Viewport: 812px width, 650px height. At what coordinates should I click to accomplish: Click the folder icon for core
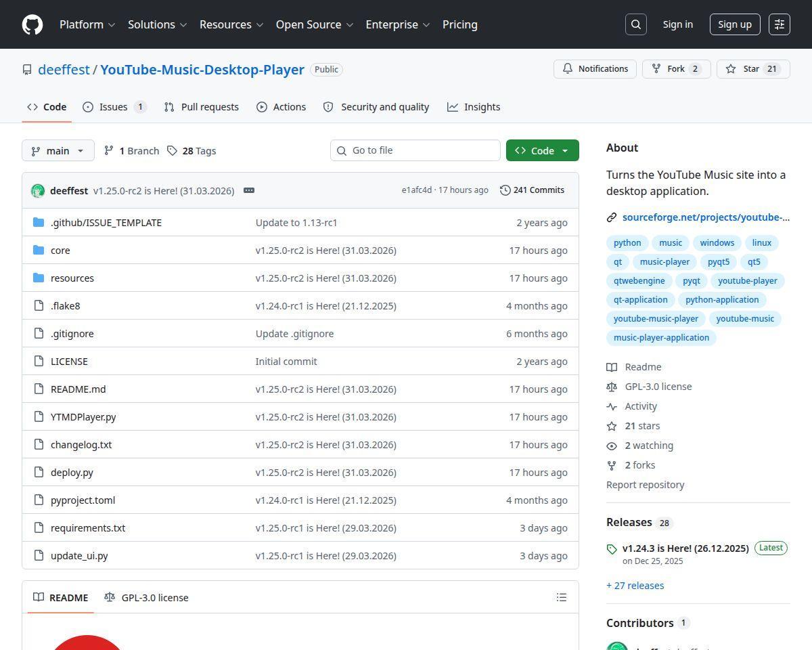point(39,250)
